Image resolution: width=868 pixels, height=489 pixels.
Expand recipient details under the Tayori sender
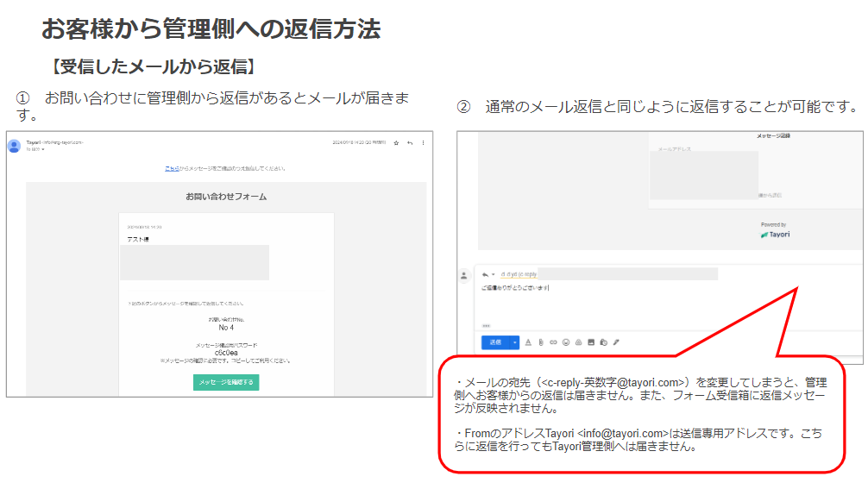point(42,149)
